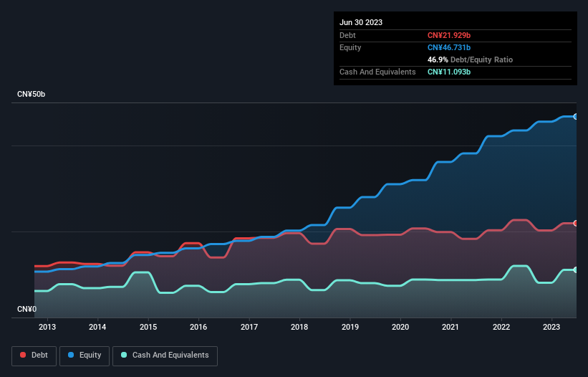The height and width of the screenshot is (377, 588).
Task: Toggle Cash And Equivalents legend button
Action: [165, 355]
